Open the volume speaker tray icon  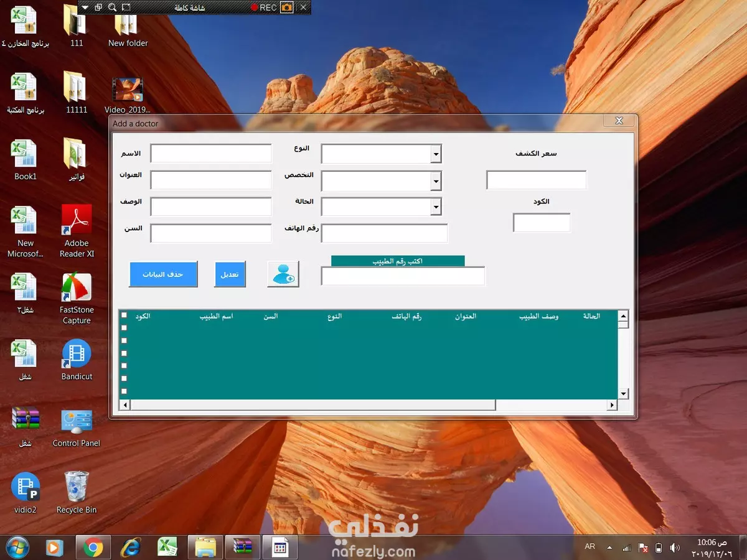point(675,548)
